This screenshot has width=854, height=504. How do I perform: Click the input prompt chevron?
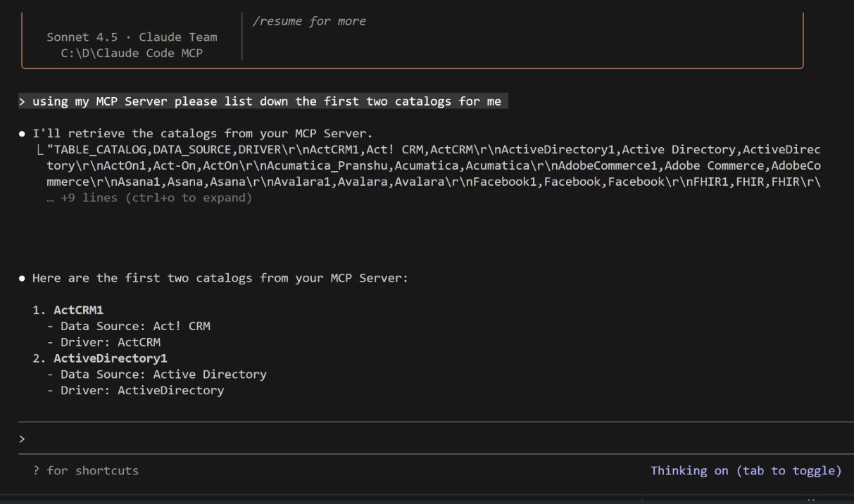[x=21, y=438]
